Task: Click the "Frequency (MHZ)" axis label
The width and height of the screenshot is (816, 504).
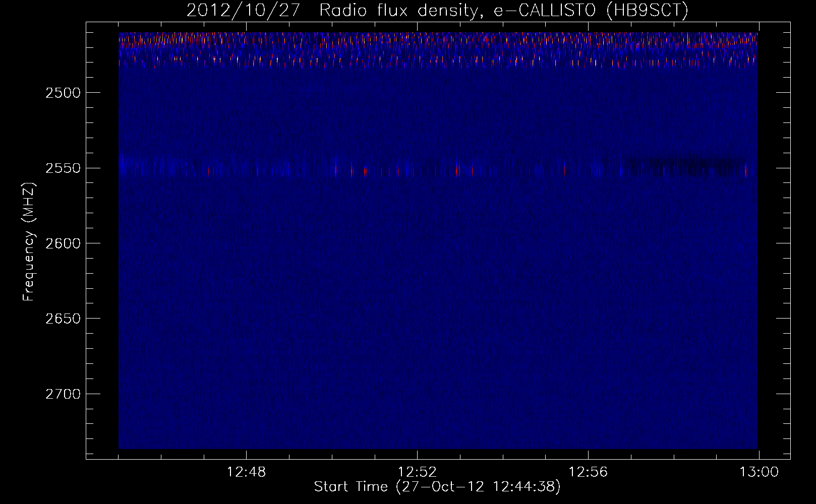Action: click(29, 242)
